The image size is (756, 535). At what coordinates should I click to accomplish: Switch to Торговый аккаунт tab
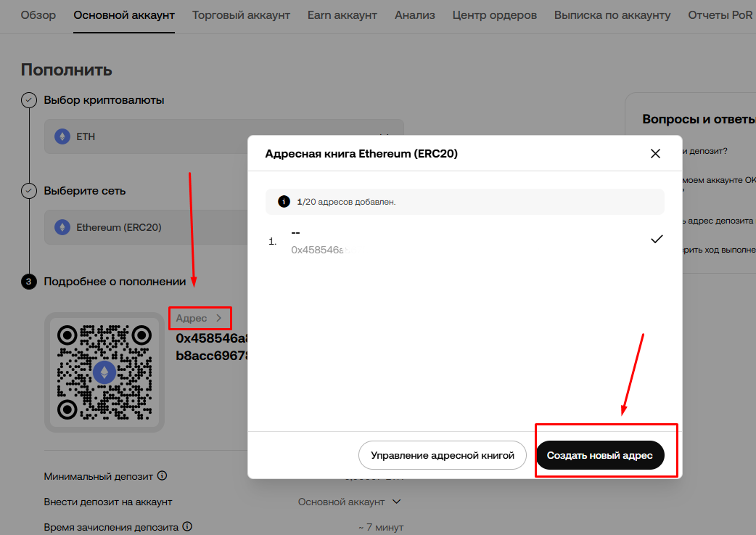241,15
